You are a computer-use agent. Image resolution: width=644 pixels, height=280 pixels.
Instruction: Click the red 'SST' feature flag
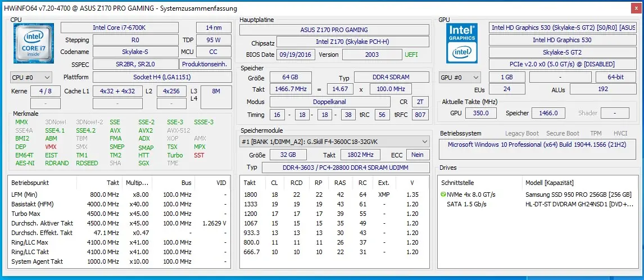(x=199, y=155)
